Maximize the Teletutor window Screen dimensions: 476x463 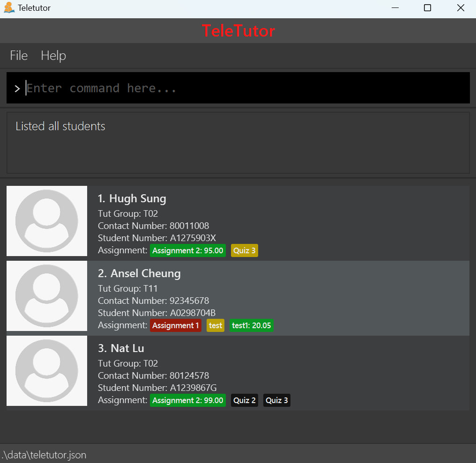pyautogui.click(x=427, y=8)
